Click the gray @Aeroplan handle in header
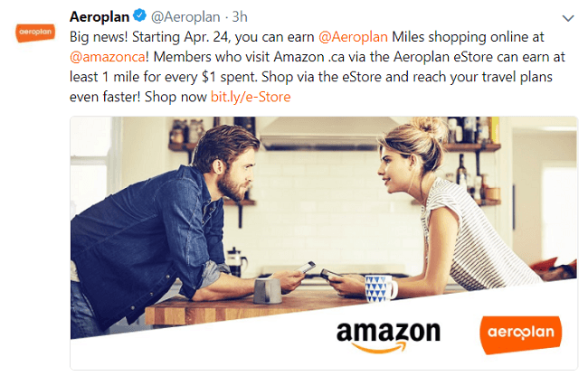This screenshot has height=376, width=588. pos(185,17)
